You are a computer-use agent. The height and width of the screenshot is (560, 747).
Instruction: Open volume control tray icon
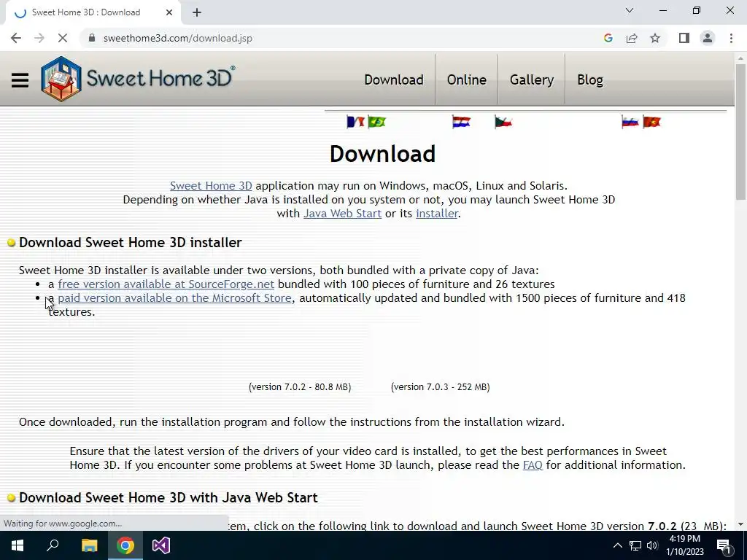click(652, 545)
